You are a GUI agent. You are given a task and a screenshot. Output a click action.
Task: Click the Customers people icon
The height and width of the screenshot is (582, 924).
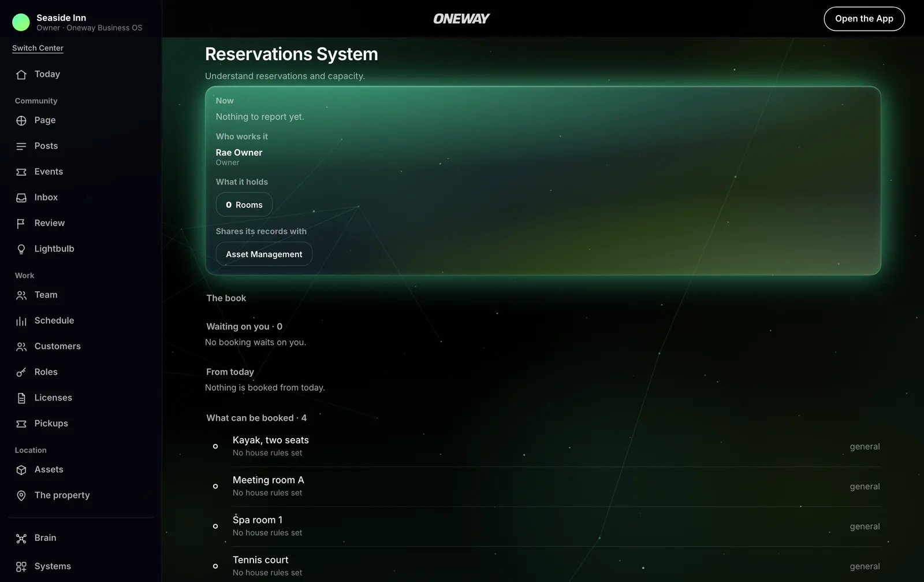[x=21, y=347]
